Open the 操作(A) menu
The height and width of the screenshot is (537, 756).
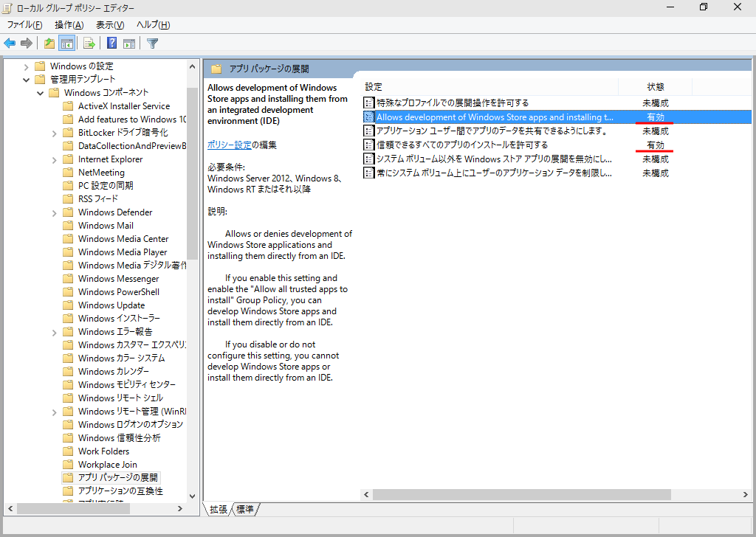click(x=69, y=25)
